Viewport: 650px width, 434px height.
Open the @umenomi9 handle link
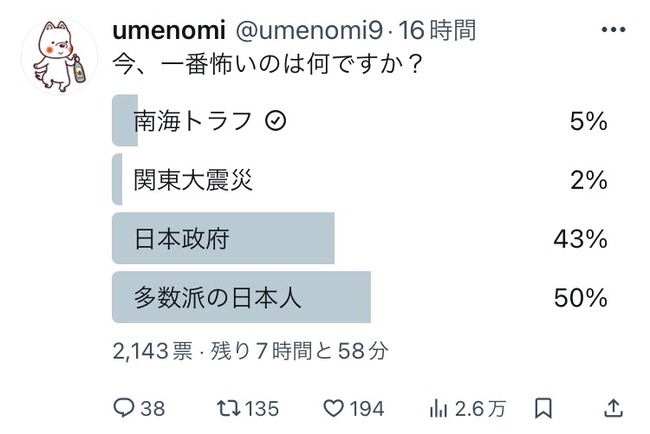309,30
